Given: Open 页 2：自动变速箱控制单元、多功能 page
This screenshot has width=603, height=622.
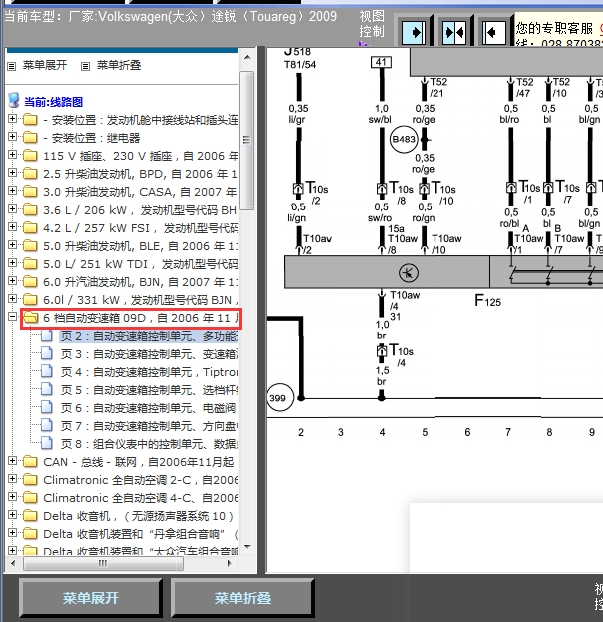Looking at the screenshot, I should [149, 336].
